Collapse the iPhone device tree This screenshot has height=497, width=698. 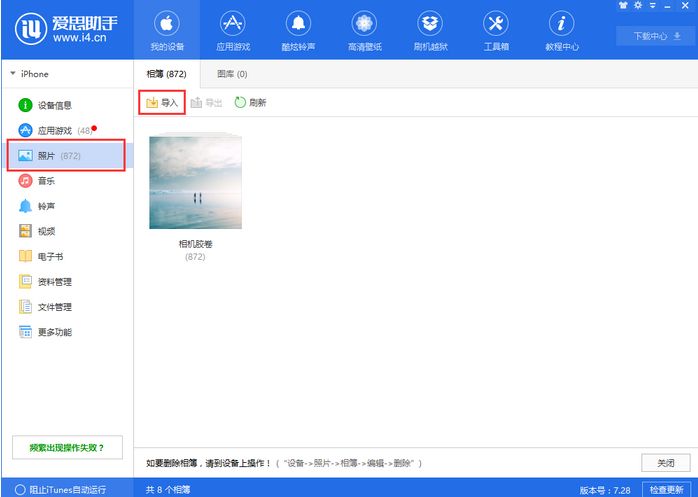(x=12, y=73)
